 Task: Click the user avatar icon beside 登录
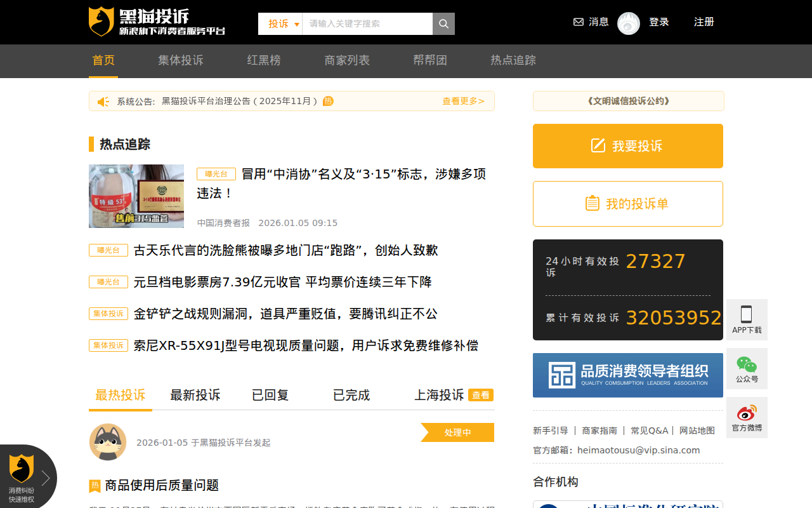(628, 23)
